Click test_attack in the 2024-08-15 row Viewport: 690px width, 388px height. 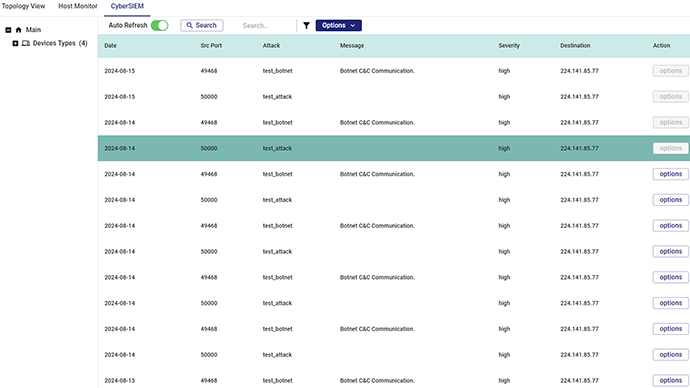277,97
